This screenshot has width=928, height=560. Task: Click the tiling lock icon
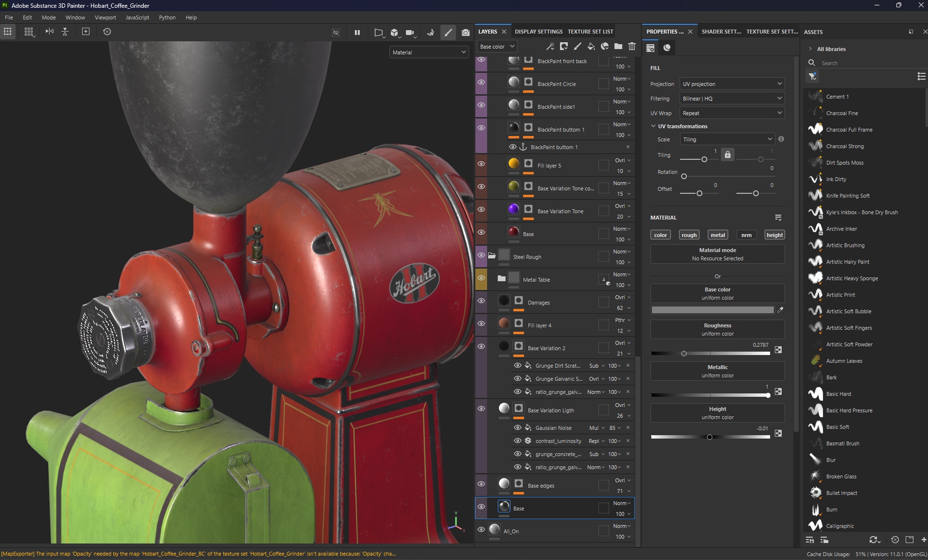point(728,154)
